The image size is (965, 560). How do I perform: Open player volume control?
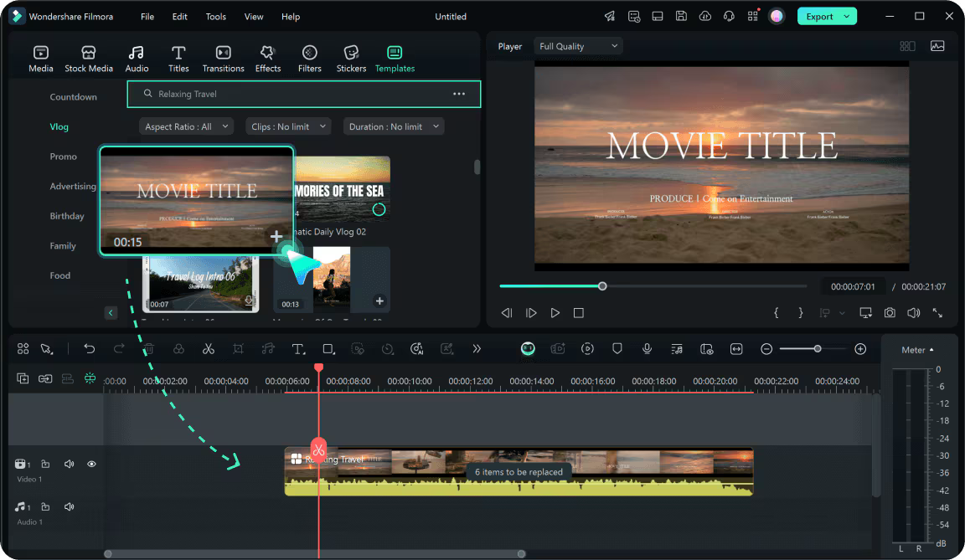pos(914,313)
